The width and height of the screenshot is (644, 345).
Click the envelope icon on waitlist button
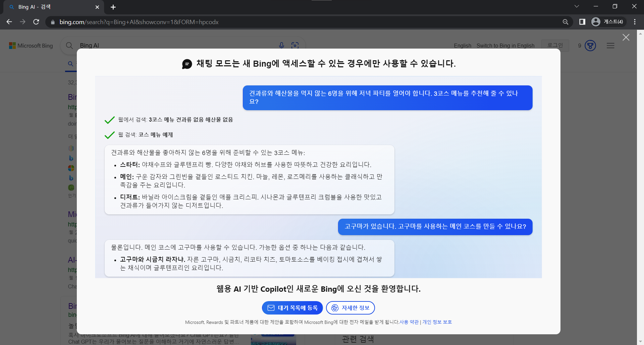271,308
